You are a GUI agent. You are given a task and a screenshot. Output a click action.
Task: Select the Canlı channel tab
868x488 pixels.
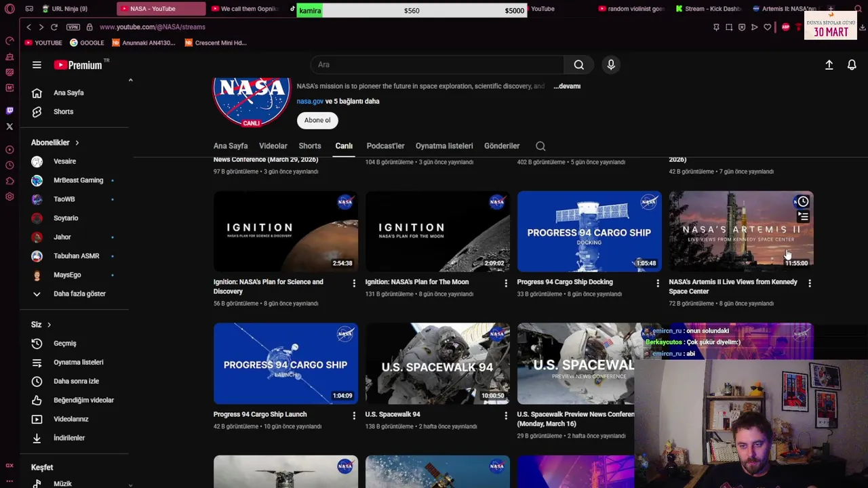[344, 146]
